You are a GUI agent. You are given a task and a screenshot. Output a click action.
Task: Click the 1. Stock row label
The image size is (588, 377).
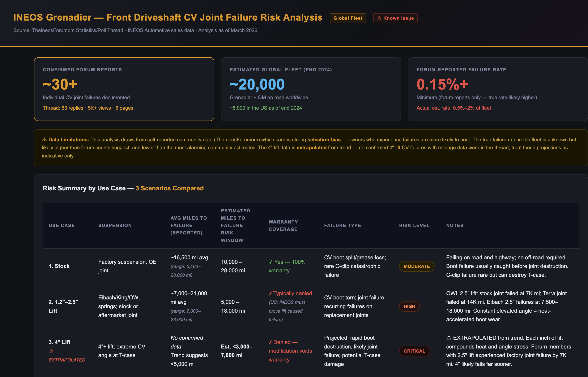tap(59, 266)
